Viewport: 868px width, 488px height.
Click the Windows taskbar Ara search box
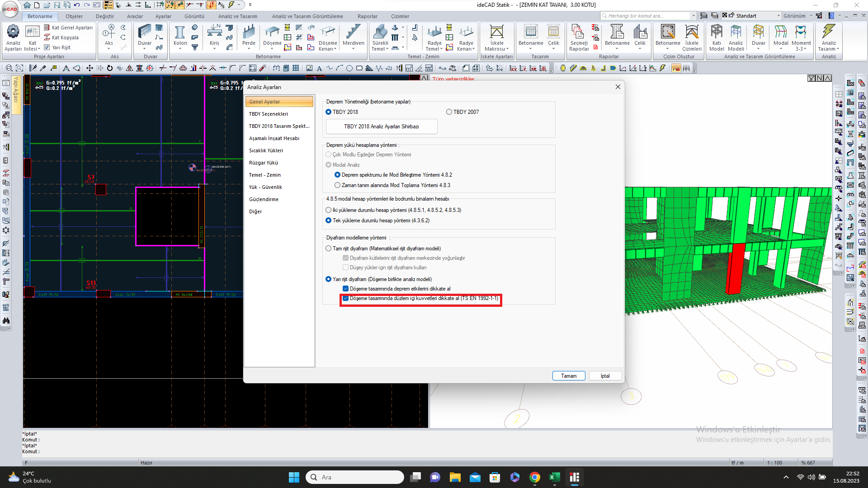point(355,477)
